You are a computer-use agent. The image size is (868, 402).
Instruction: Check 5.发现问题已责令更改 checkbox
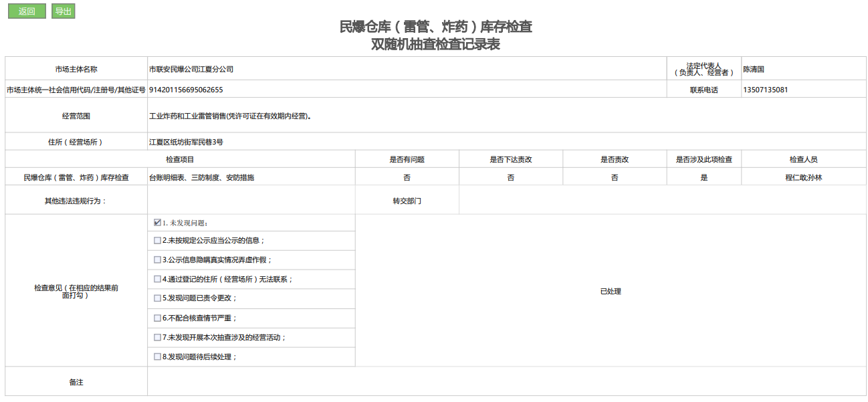[157, 298]
